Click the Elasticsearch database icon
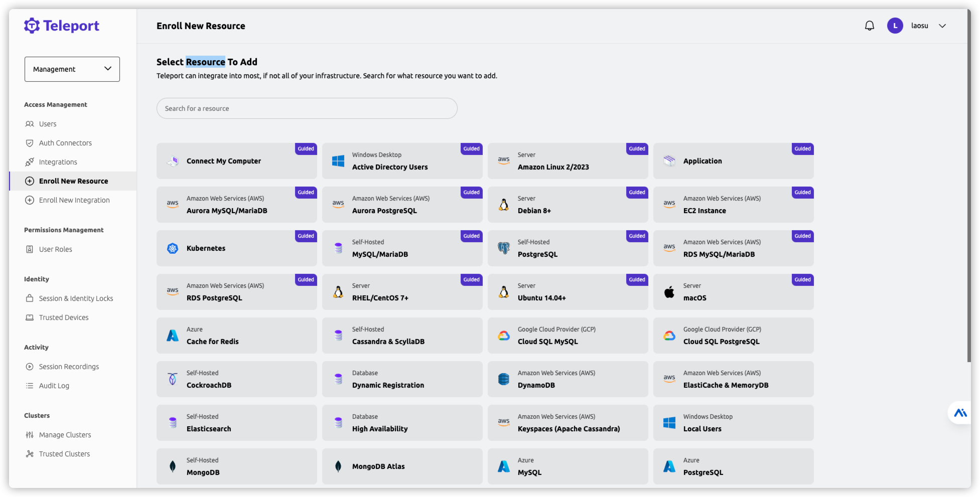 tap(173, 423)
